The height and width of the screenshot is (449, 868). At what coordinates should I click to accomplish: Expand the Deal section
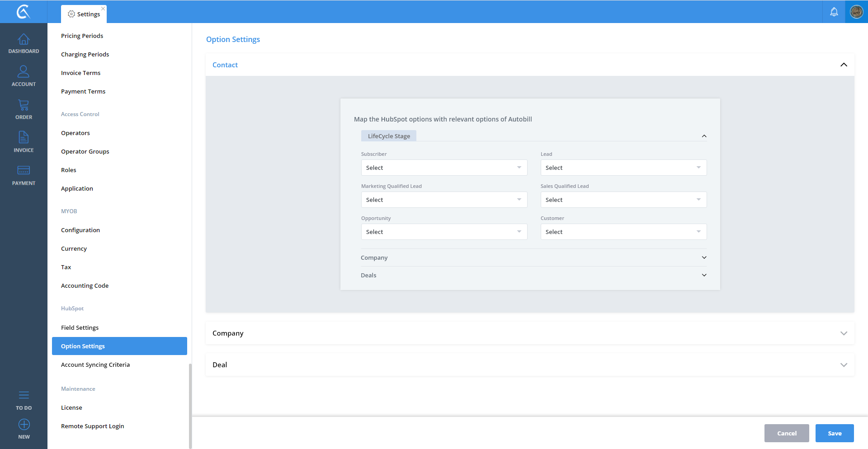pyautogui.click(x=843, y=365)
